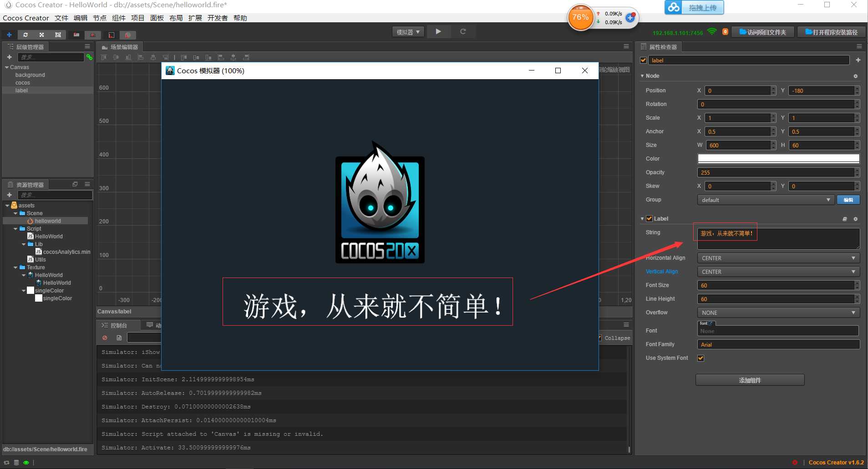Screen dimensions: 868x469
Task: Open Horizontal Align dropdown
Action: click(x=778, y=258)
